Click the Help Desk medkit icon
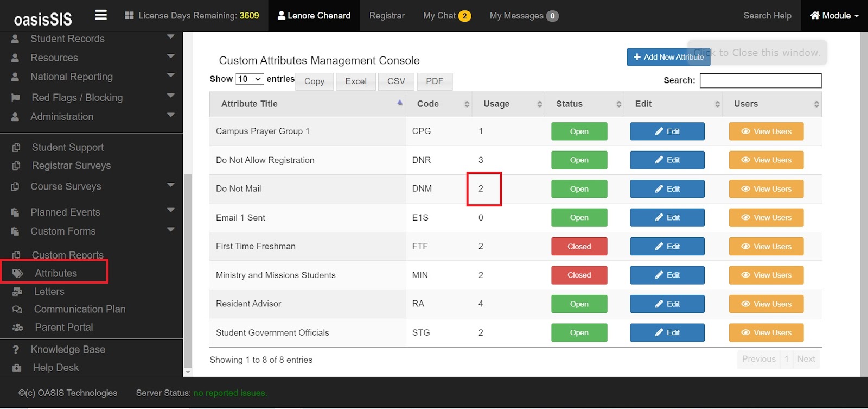This screenshot has width=868, height=409. [17, 368]
